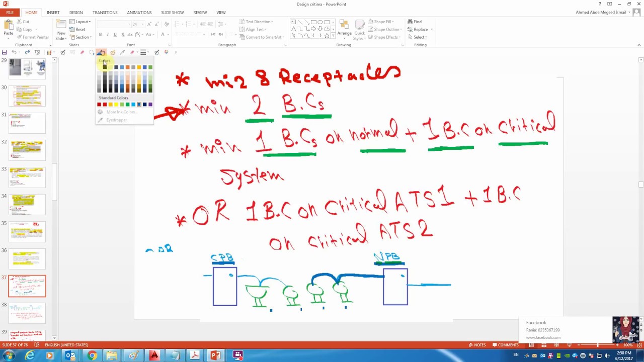The width and height of the screenshot is (644, 362).
Task: Select the Rectangle shape in gallery
Action: (x=313, y=22)
